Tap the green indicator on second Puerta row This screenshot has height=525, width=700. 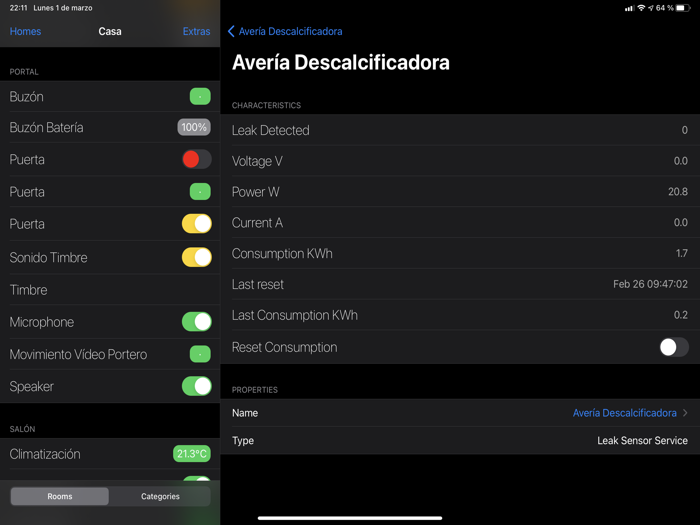point(200,192)
